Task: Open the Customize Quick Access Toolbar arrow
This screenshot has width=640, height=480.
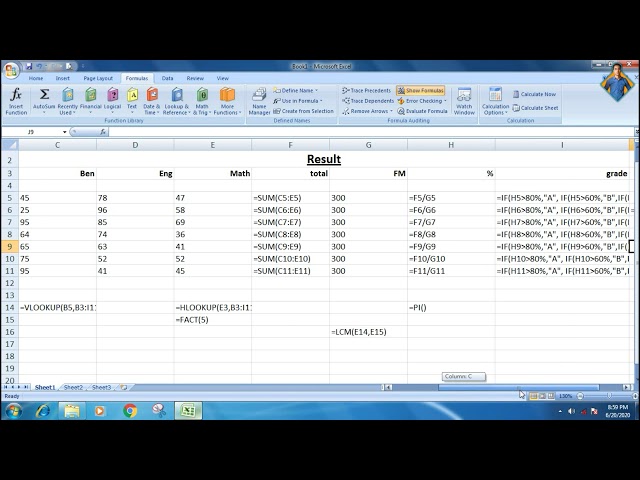Action: 83,66
